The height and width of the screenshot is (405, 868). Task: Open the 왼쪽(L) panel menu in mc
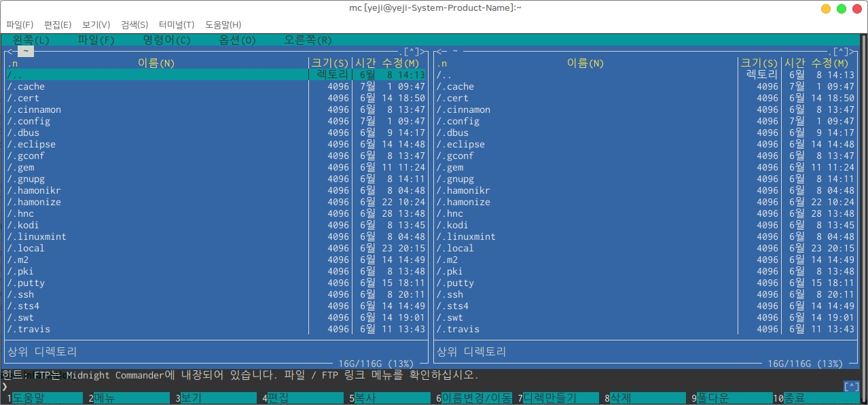[31, 40]
